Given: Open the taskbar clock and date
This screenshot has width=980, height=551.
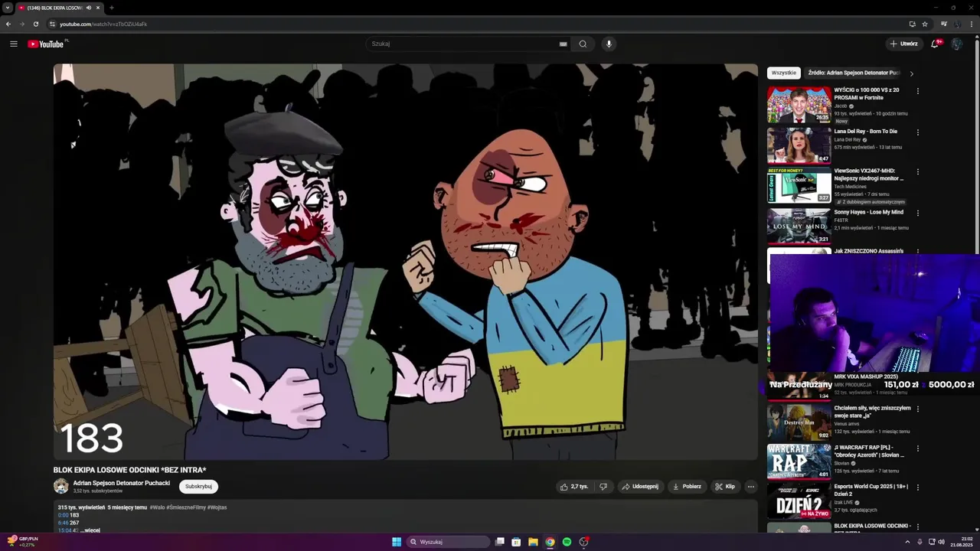Looking at the screenshot, I should pos(961,542).
